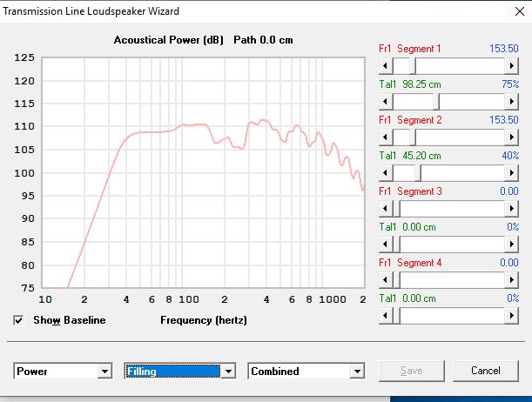
Task: Click the Fr1 Segment 4 label
Action: click(x=410, y=263)
